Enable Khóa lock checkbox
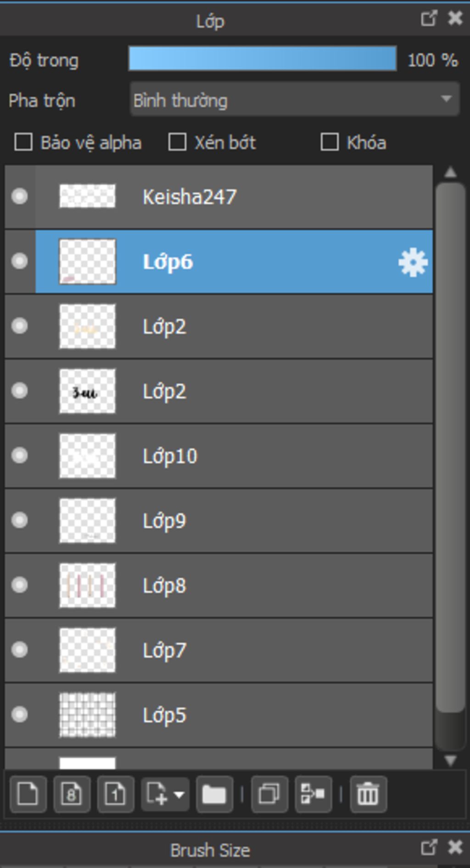This screenshot has height=868, width=470. click(x=330, y=142)
